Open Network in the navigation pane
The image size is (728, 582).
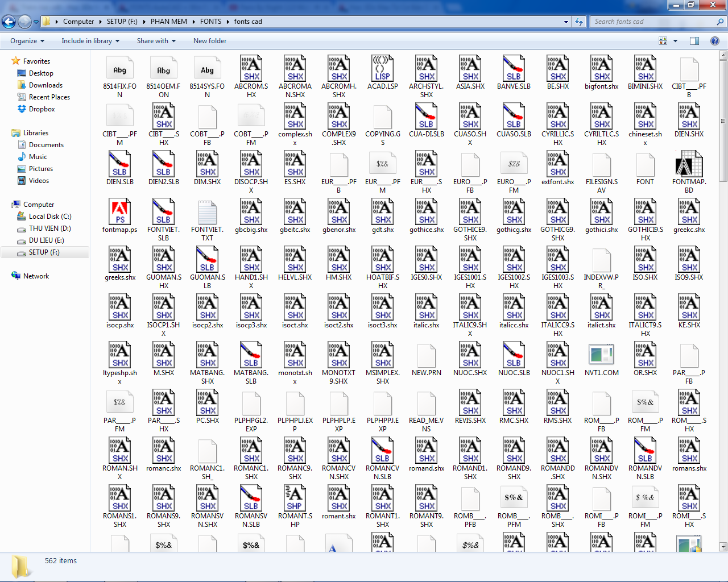(x=36, y=276)
